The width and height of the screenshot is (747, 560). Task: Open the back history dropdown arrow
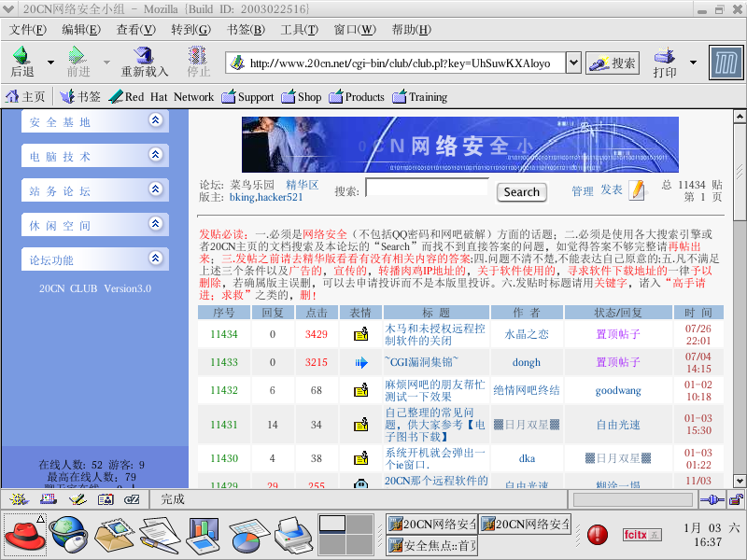tap(50, 63)
